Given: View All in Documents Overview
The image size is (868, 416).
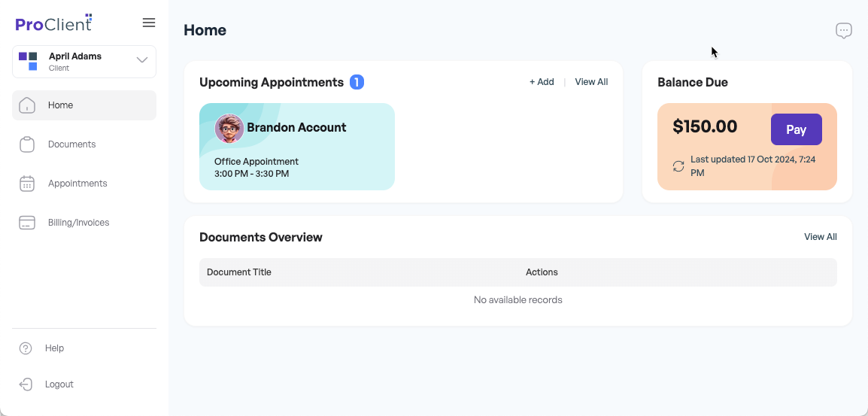Looking at the screenshot, I should (x=821, y=237).
